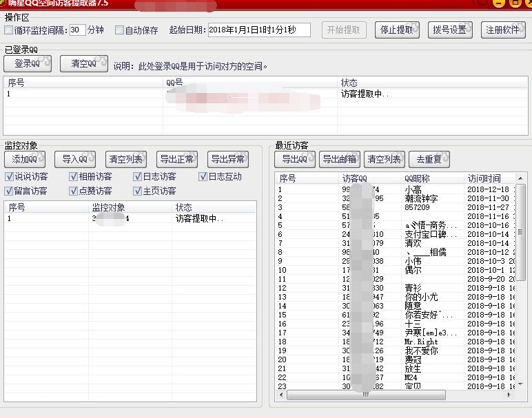Click the visitor list vertical scrollbar thumb
The height and width of the screenshot is (418, 532).
pos(520,231)
